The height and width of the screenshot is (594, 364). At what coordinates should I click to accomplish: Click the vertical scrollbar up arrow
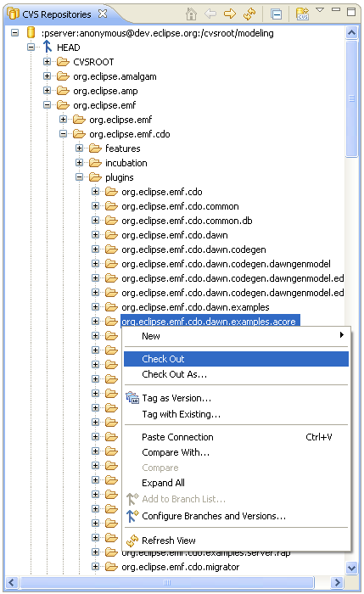pos(351,32)
